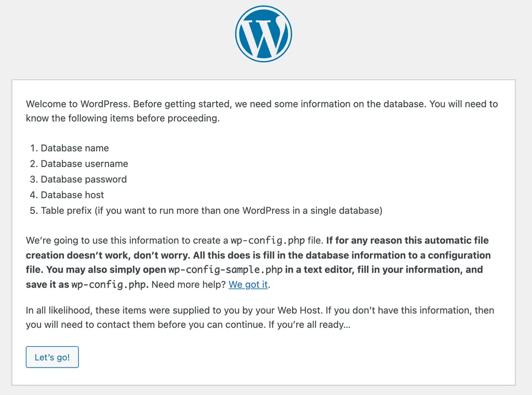Click the WordPress logo at top

point(263,34)
